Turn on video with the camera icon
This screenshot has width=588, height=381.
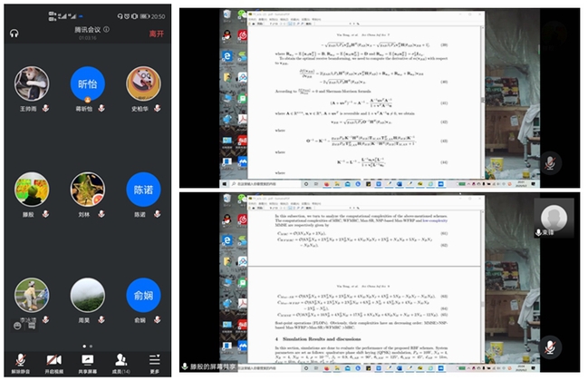click(53, 360)
